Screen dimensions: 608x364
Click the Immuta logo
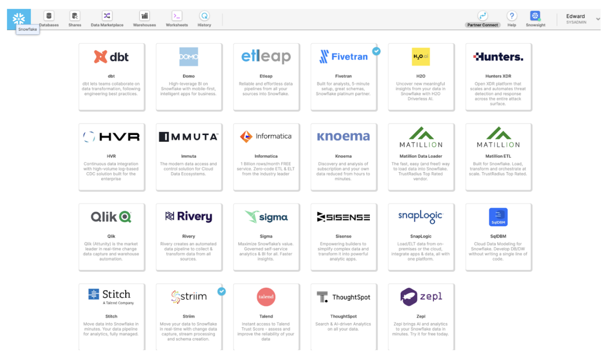[x=189, y=137]
